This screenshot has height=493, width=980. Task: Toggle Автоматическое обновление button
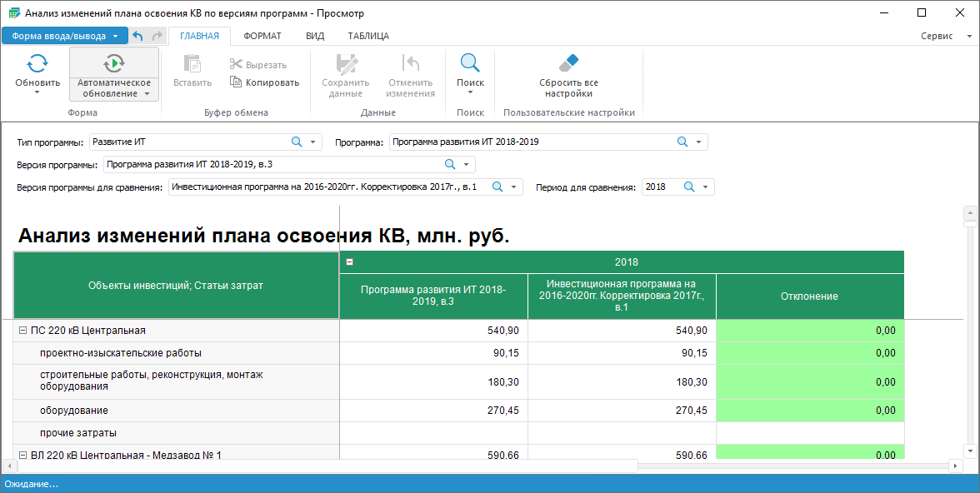point(114,63)
